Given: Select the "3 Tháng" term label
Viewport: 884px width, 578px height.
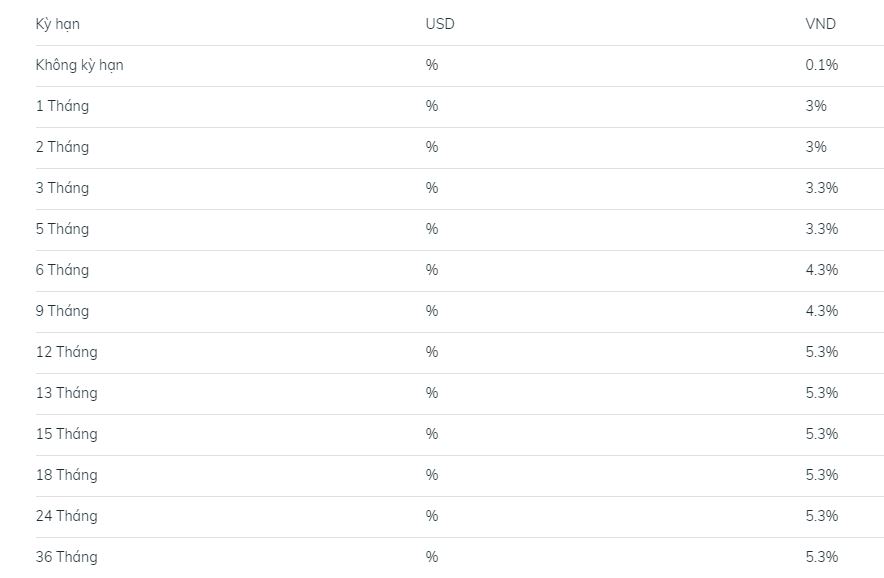Looking at the screenshot, I should [x=62, y=188].
